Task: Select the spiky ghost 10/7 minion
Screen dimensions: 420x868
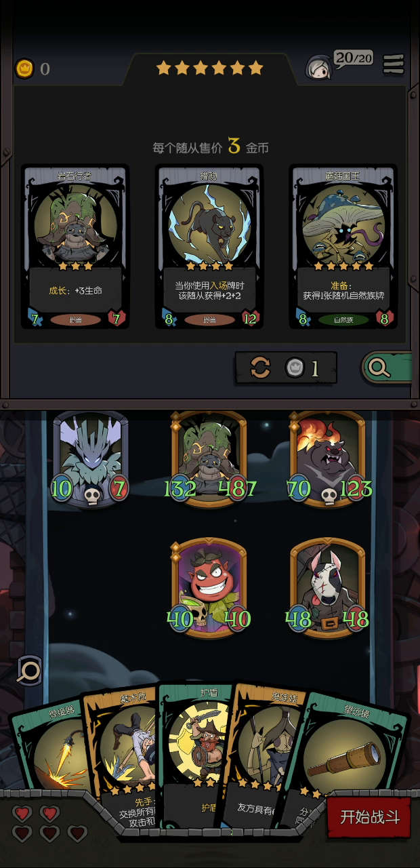Action: tap(90, 459)
